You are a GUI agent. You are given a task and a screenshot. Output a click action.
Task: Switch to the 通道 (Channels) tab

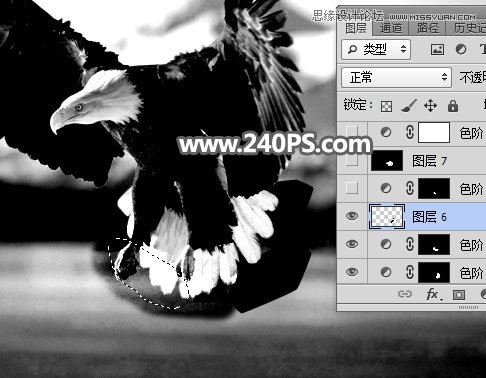click(391, 28)
